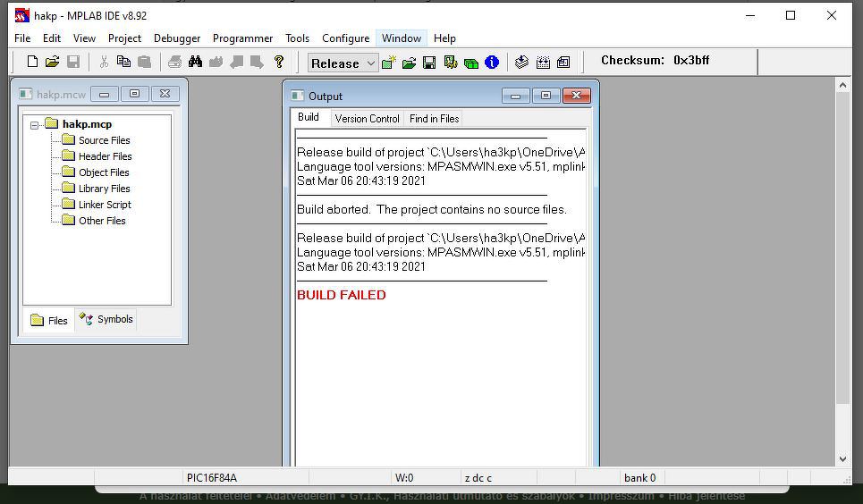Open the Edit menu
Screen dimensions: 863x504
tap(52, 38)
